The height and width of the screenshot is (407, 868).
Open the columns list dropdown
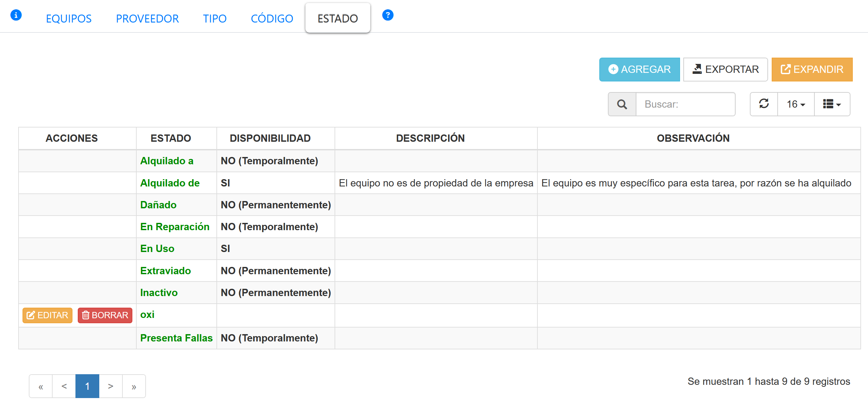(x=832, y=104)
